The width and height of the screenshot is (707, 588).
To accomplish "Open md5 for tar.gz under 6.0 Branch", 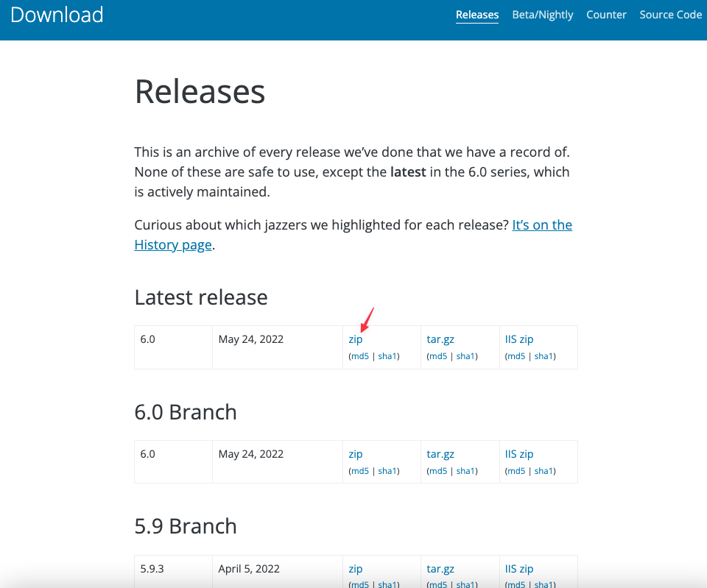I will 438,471.
